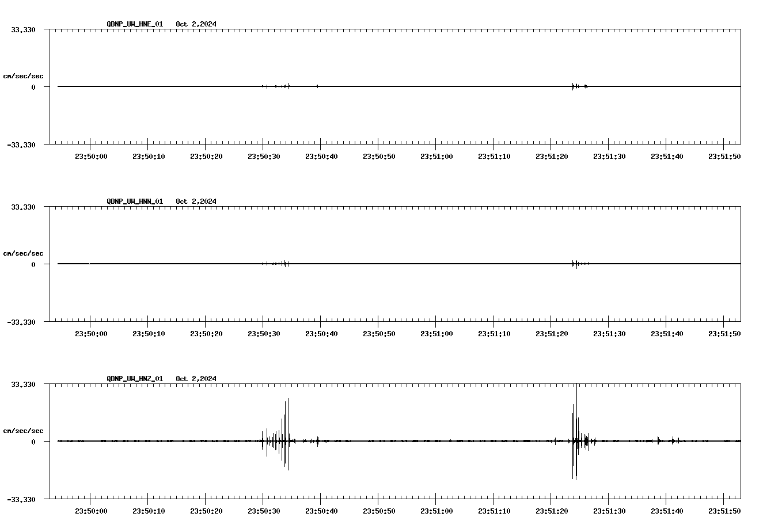Click the cm/sec/sec unit label on HNZ plot

tap(23, 431)
